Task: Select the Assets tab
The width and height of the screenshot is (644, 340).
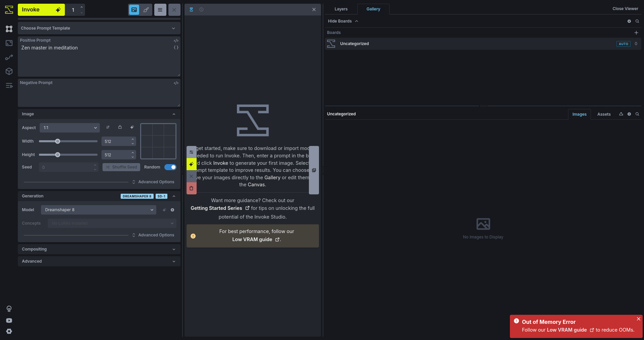Action: click(604, 114)
